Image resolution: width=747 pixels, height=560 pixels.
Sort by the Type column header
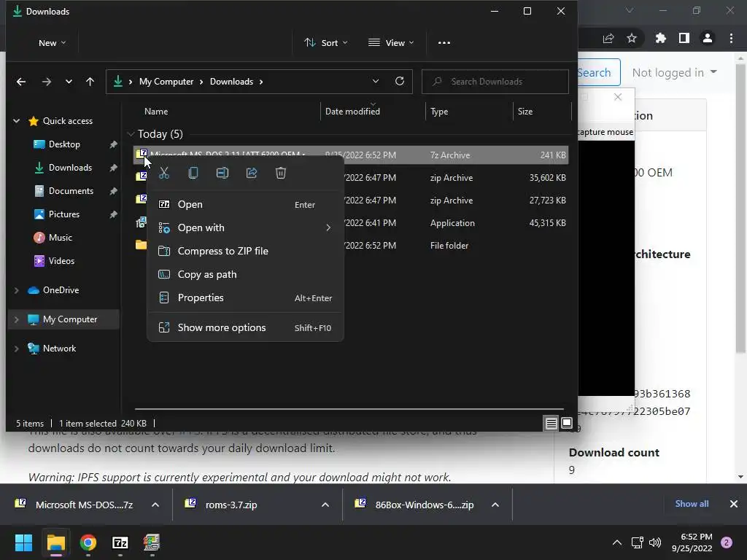(439, 112)
